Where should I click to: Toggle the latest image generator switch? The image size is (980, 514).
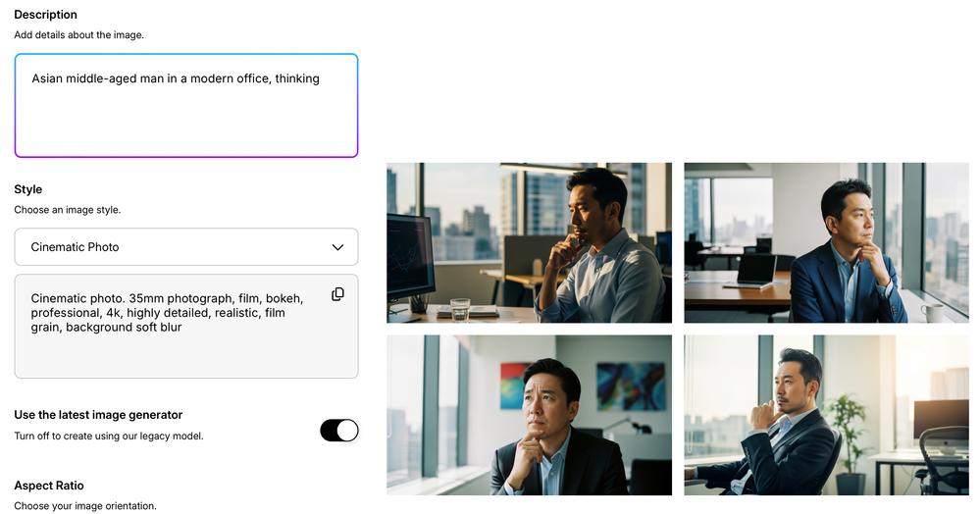tap(339, 431)
